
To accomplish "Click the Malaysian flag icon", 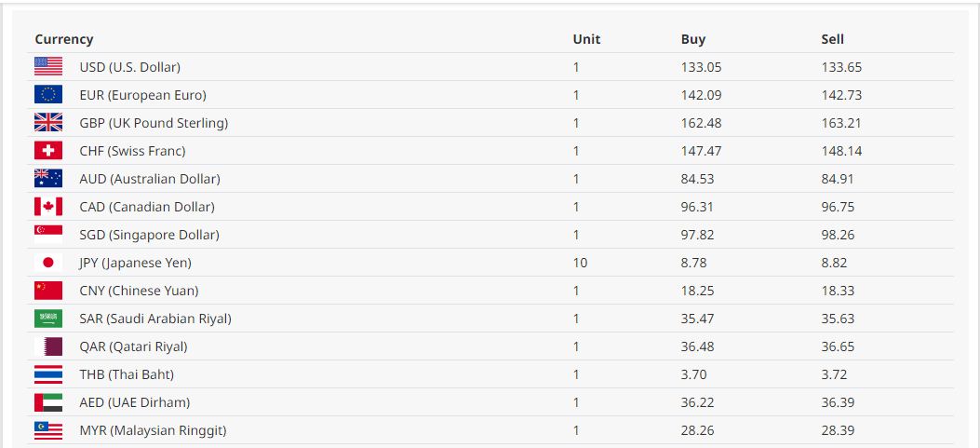I will (48, 430).
